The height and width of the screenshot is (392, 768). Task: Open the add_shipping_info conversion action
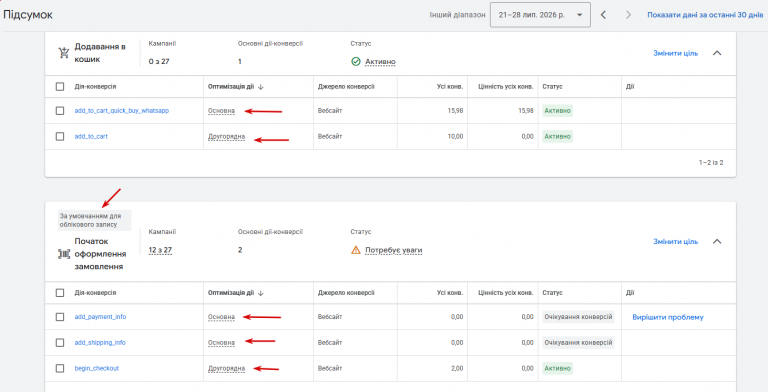pos(100,343)
